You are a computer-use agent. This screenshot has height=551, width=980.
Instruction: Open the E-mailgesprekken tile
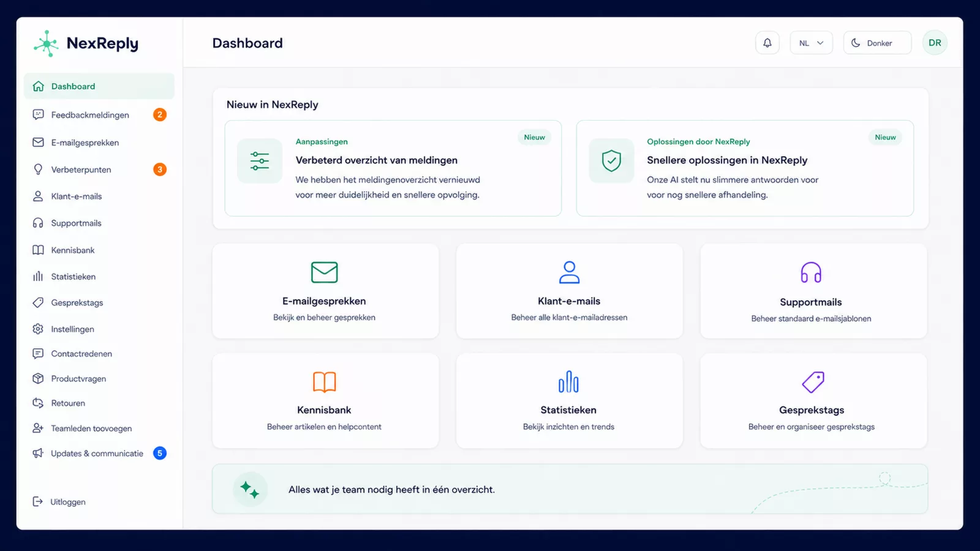[325, 291]
